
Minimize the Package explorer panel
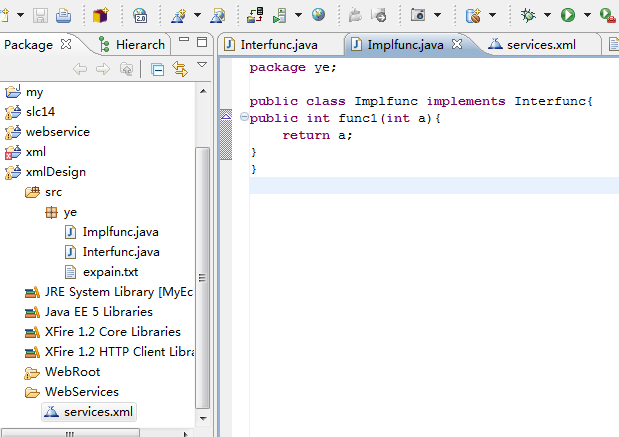(184, 39)
